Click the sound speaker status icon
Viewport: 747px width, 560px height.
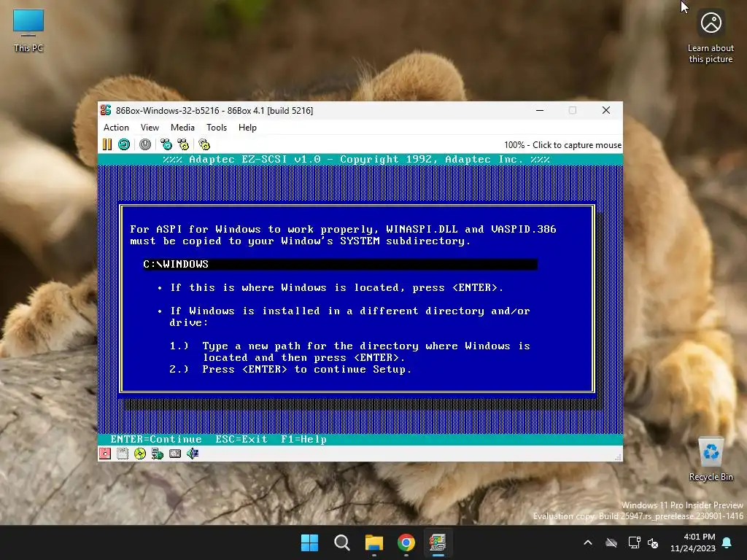click(193, 454)
